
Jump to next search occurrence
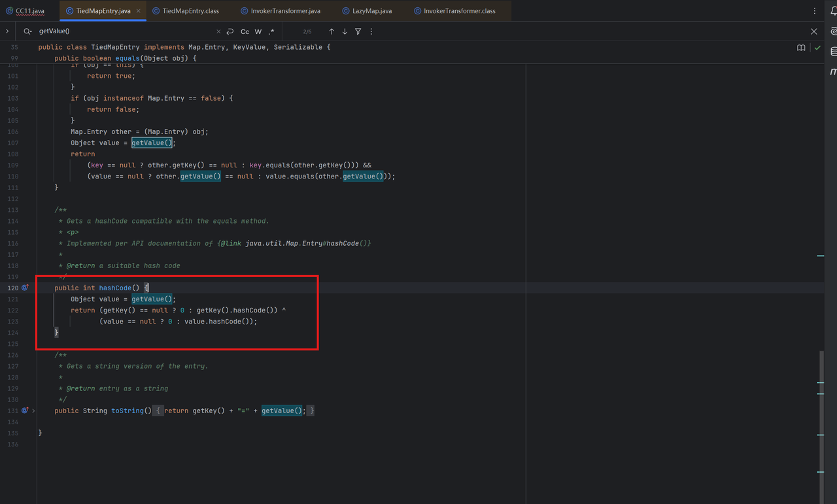(345, 31)
